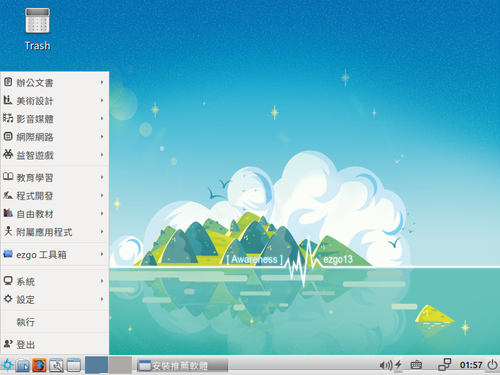The image size is (500, 375).
Task: Activate the 安裝推薦軟體 taskbar window button
Action: pyautogui.click(x=182, y=366)
